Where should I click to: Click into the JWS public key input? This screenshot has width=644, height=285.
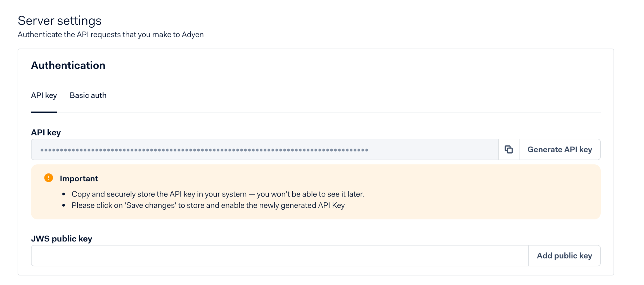tap(280, 256)
